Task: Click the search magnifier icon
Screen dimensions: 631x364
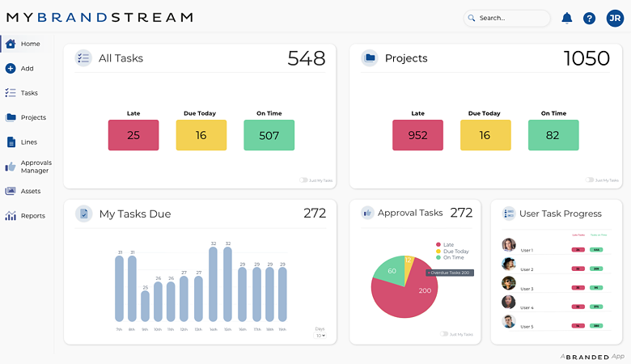Action: point(472,18)
